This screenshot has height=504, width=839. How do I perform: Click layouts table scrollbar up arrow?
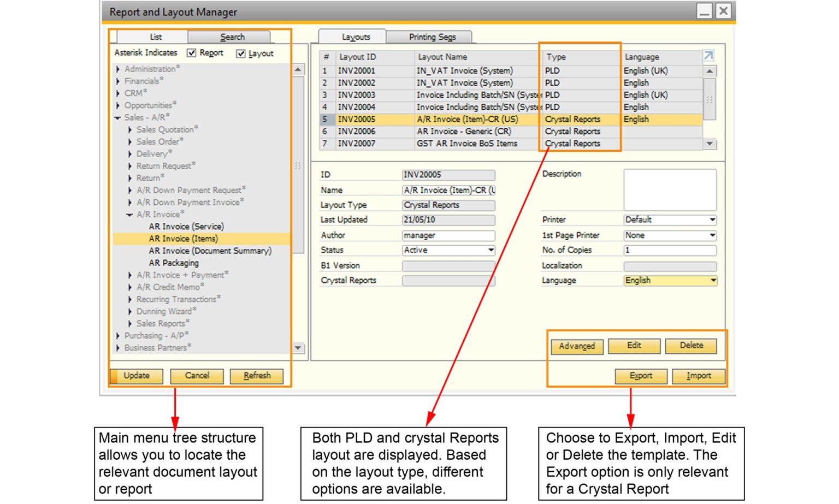(x=709, y=72)
